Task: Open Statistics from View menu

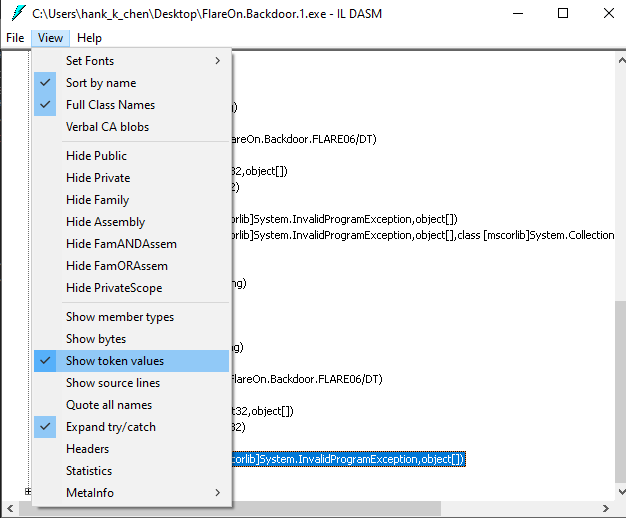Action: click(x=132, y=470)
